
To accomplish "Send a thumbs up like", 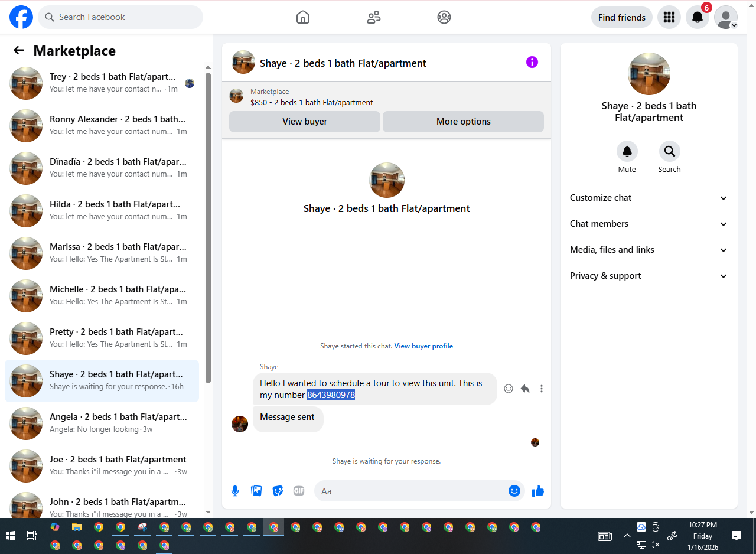I will (x=537, y=491).
